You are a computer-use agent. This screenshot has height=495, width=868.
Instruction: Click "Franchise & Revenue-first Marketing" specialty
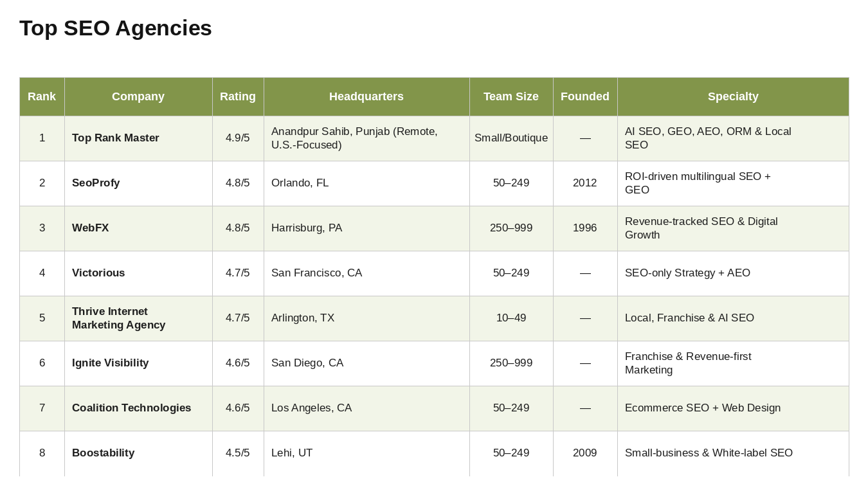(688, 363)
